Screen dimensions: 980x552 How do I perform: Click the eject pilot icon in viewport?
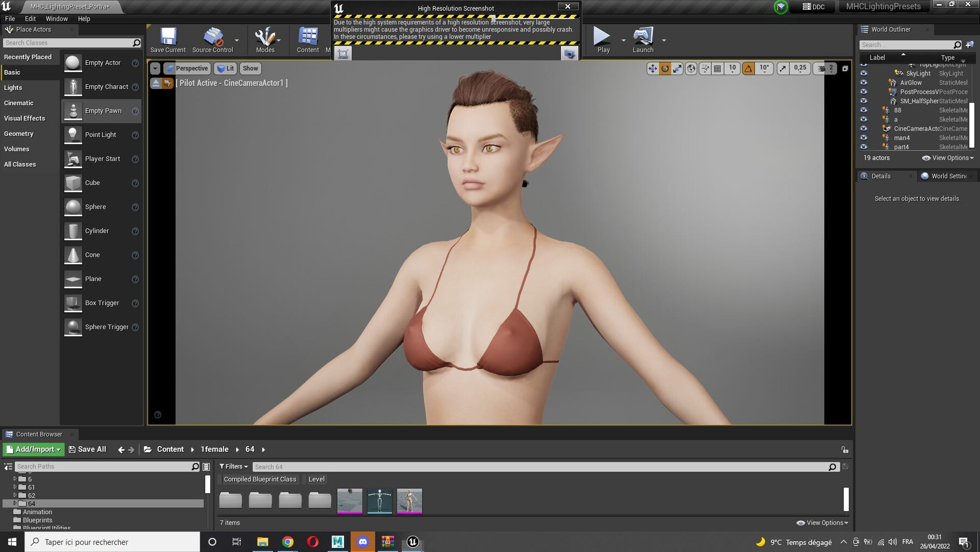point(156,83)
